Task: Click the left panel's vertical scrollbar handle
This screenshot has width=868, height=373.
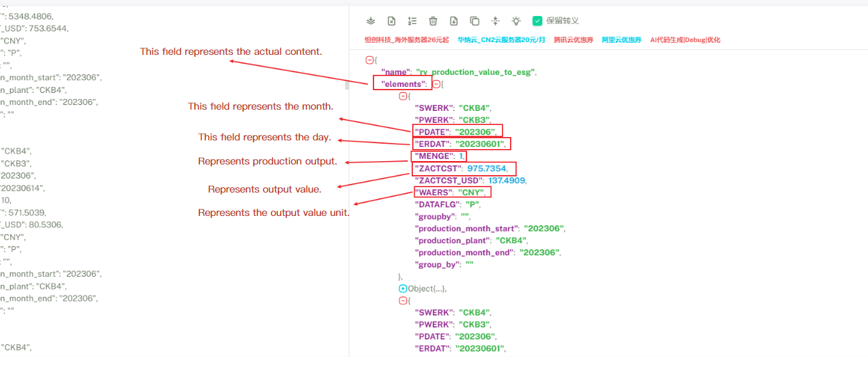Action: 347,85
